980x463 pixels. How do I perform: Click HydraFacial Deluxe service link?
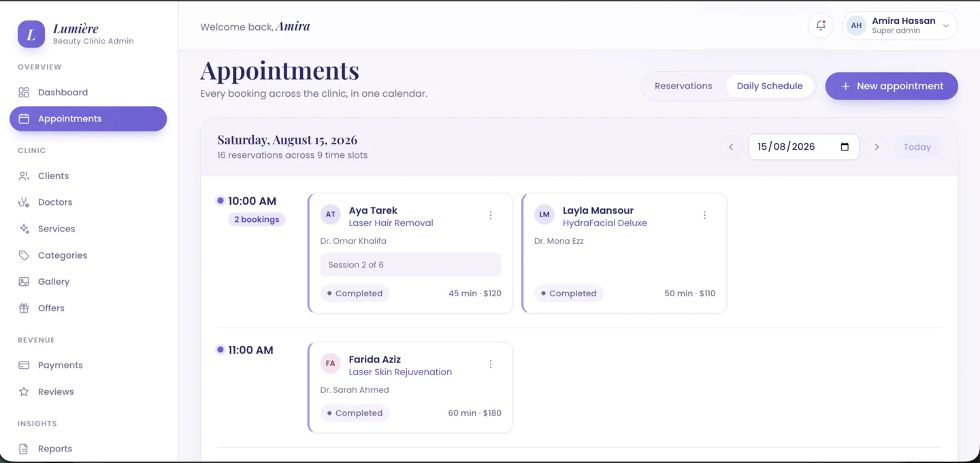click(605, 223)
